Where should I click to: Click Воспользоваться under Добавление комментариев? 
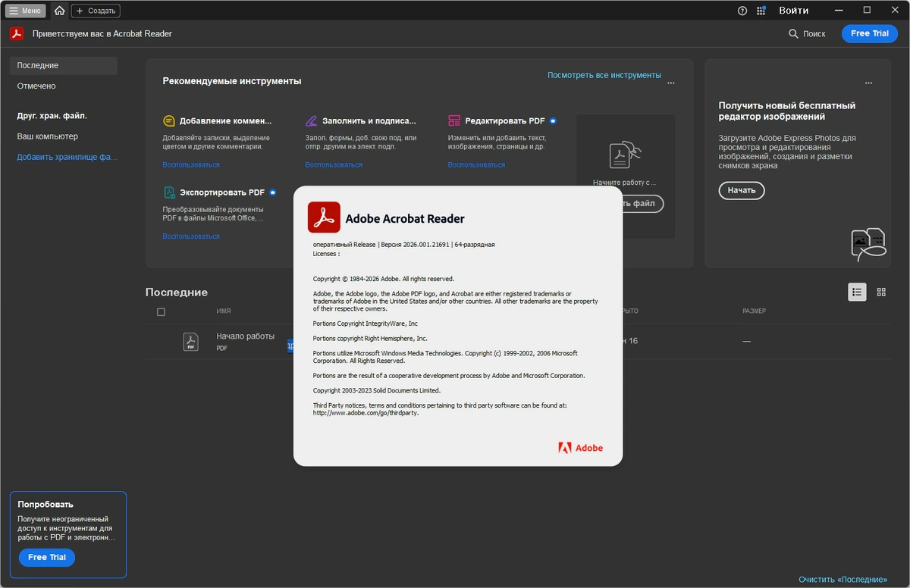[x=191, y=164]
